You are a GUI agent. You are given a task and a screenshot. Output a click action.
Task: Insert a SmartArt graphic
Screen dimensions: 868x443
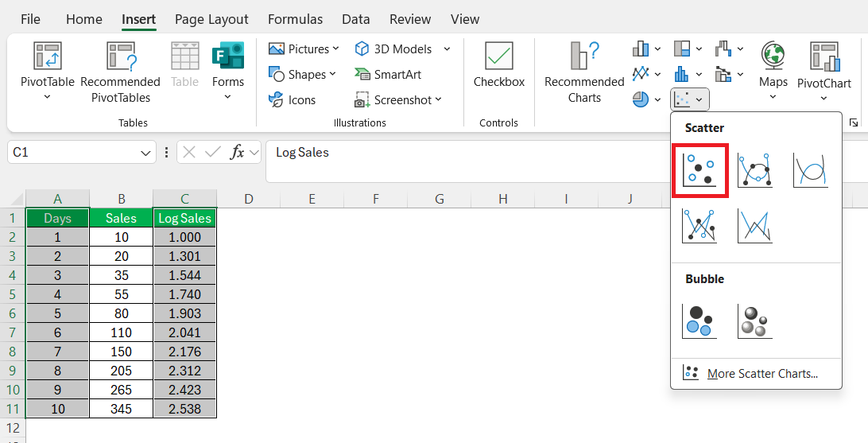click(x=388, y=74)
